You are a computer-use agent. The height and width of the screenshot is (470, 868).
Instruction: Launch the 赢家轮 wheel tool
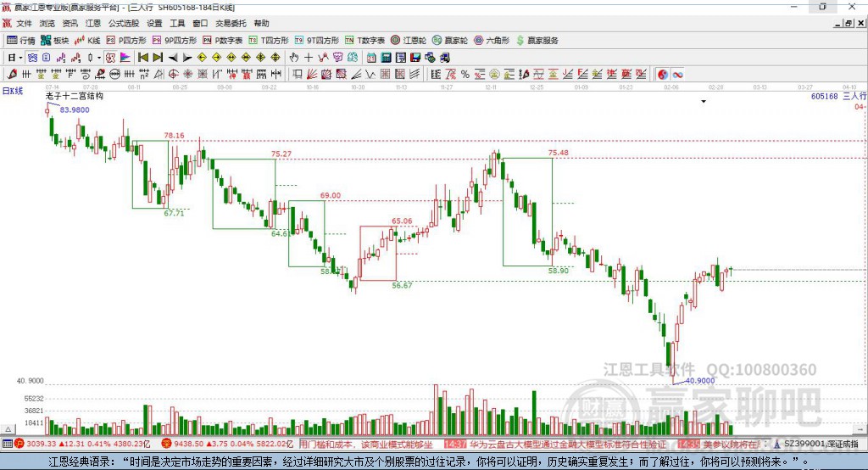(x=450, y=41)
